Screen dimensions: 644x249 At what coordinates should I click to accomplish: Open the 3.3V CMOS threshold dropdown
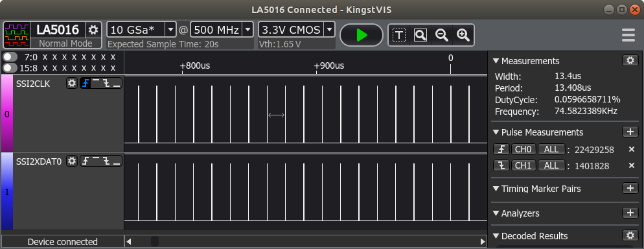point(329,30)
